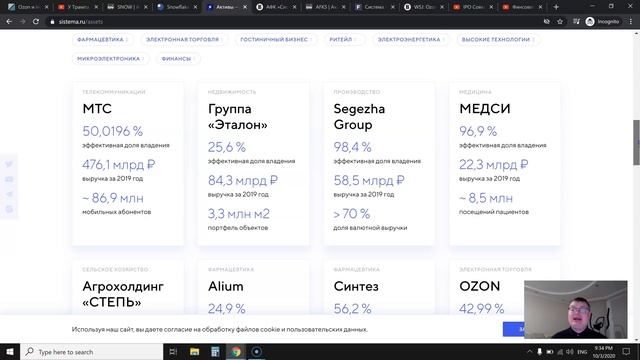640x360 pixels.
Task: Open the Группа «Эталон» card
Action: pyautogui.click(x=253, y=164)
